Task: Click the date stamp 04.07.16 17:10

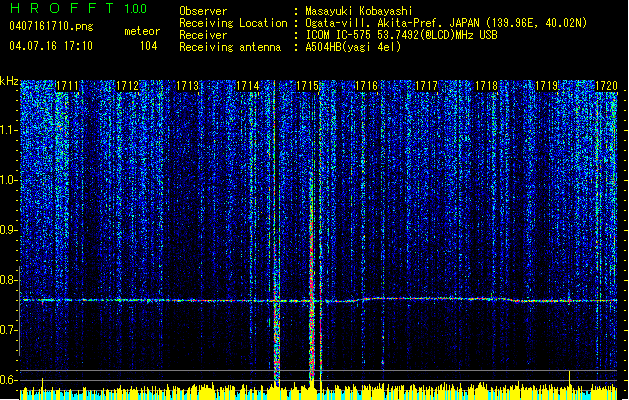Action: (x=51, y=46)
